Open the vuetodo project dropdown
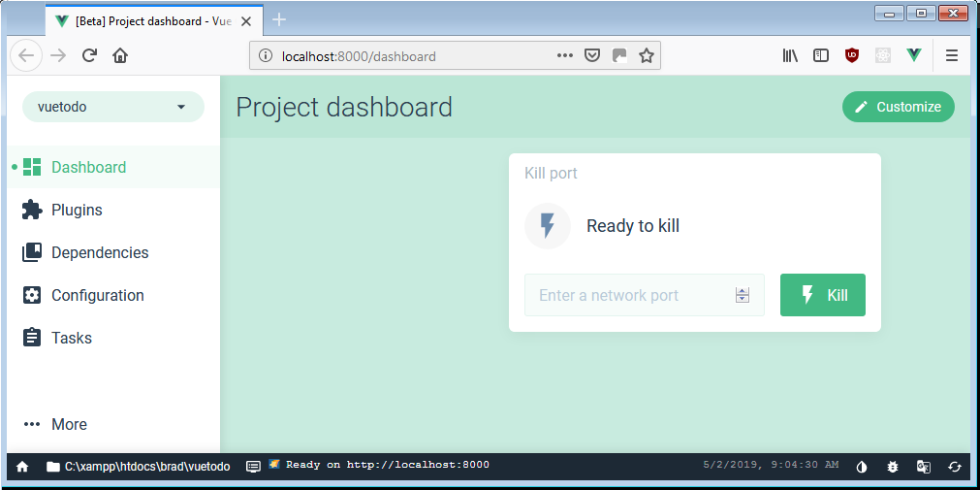This screenshot has width=980, height=490. [113, 107]
